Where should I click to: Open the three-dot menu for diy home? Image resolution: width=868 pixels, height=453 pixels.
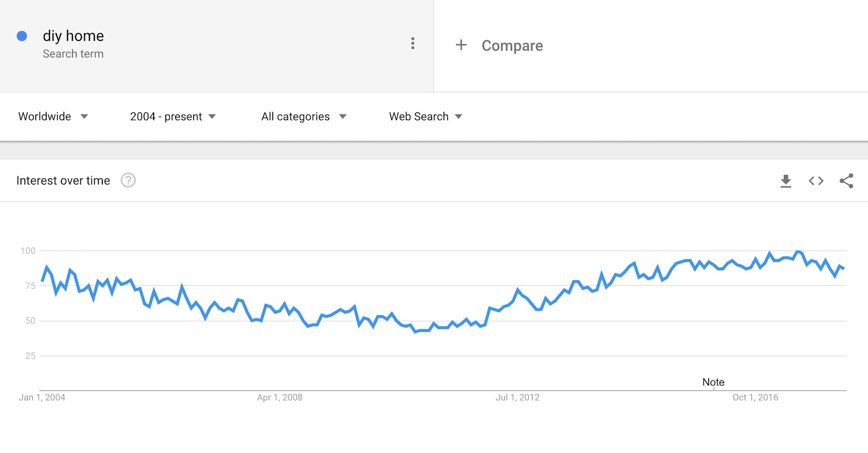[x=413, y=44]
